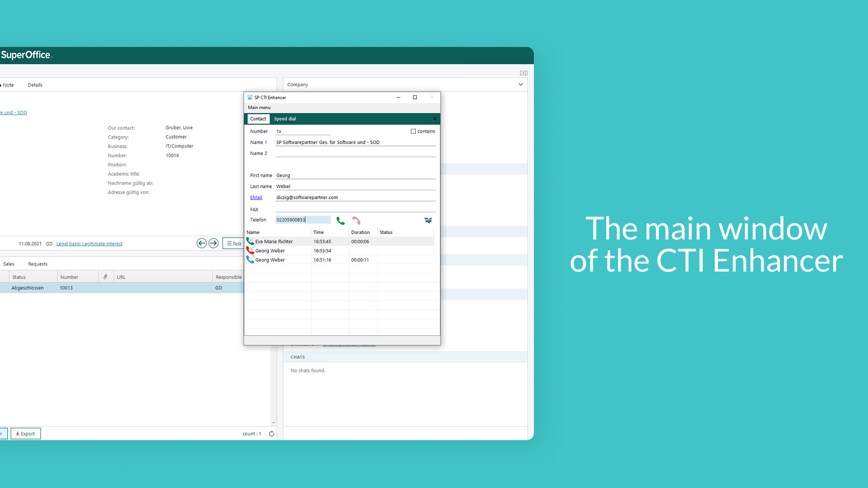Open the Sales tab
Image resolution: width=868 pixels, height=488 pixels.
click(x=9, y=264)
